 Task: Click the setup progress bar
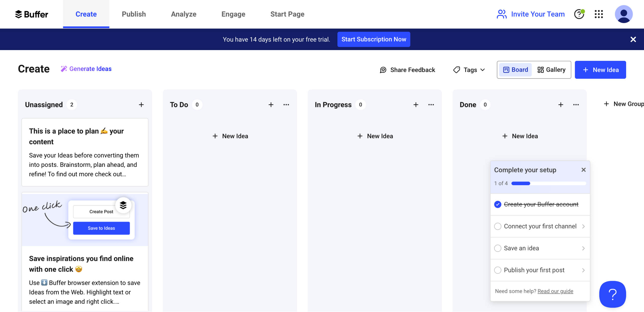549,183
